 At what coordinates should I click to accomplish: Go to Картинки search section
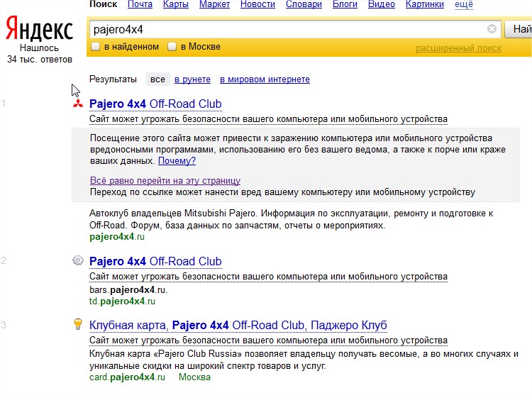tap(424, 4)
